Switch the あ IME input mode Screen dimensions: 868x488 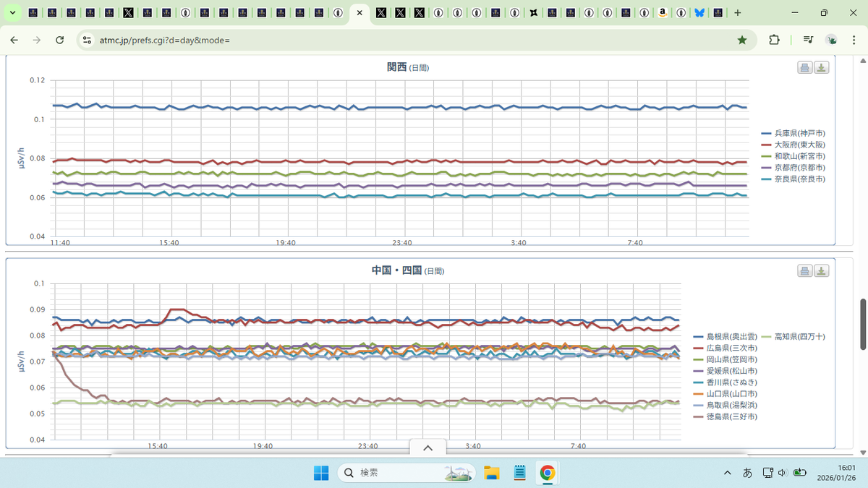pos(748,473)
